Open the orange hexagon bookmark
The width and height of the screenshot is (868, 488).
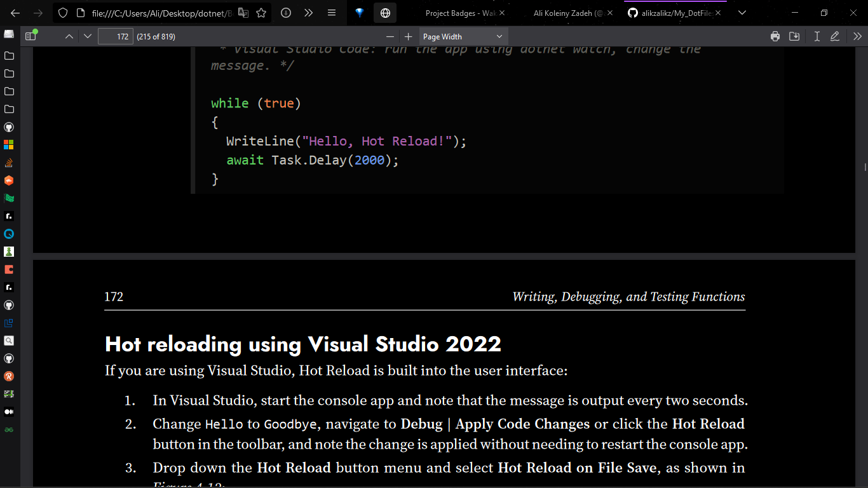click(9, 180)
